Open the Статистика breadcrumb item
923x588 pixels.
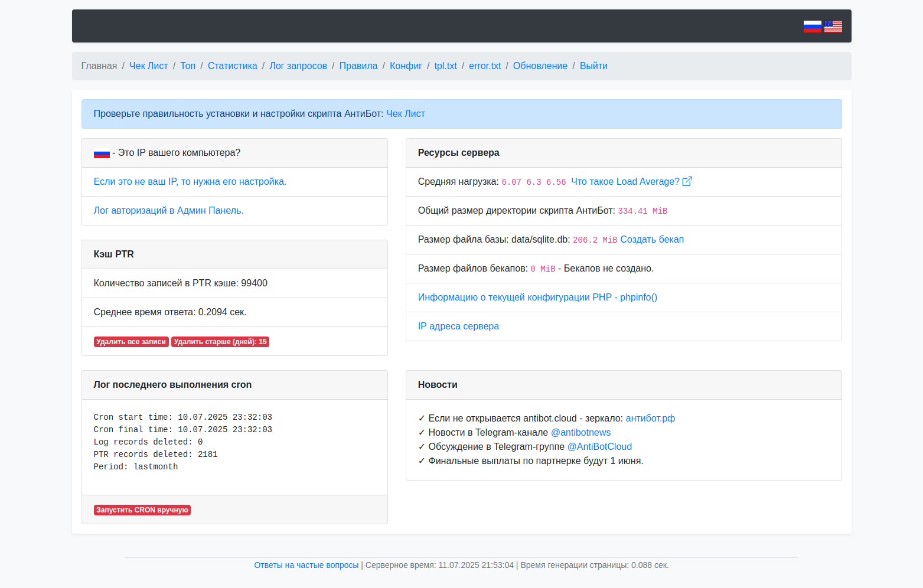(x=232, y=66)
